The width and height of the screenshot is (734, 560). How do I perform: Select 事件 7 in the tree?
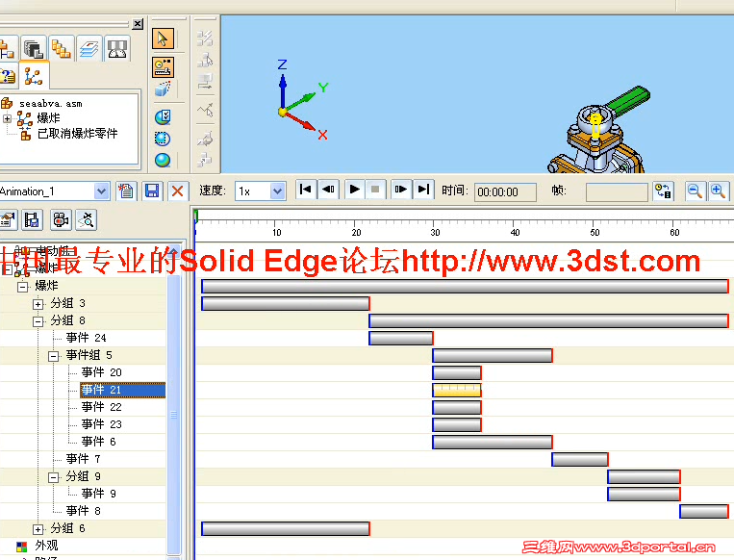[x=84, y=459]
